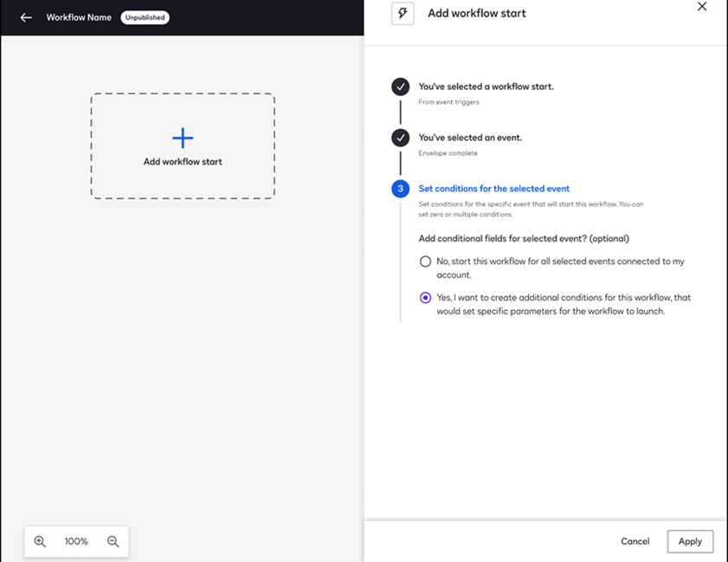Viewport: 728px width, 562px height.
Task: Click the checkmark for the selected event step
Action: tap(400, 137)
